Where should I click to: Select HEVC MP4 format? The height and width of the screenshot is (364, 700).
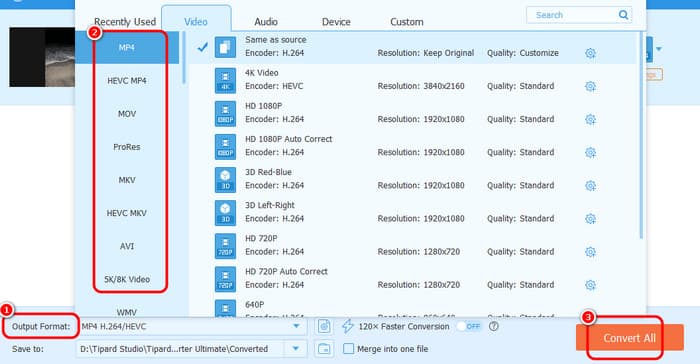127,81
